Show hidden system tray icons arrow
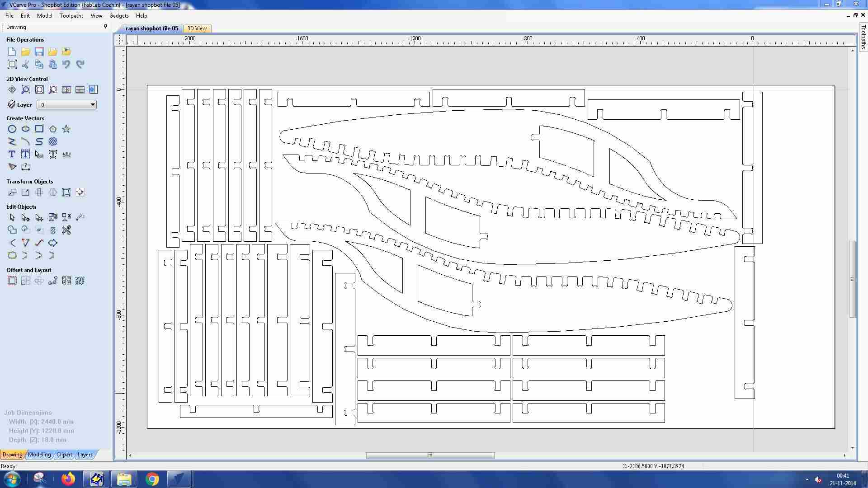Screen dimensions: 868x488 tap(807, 479)
